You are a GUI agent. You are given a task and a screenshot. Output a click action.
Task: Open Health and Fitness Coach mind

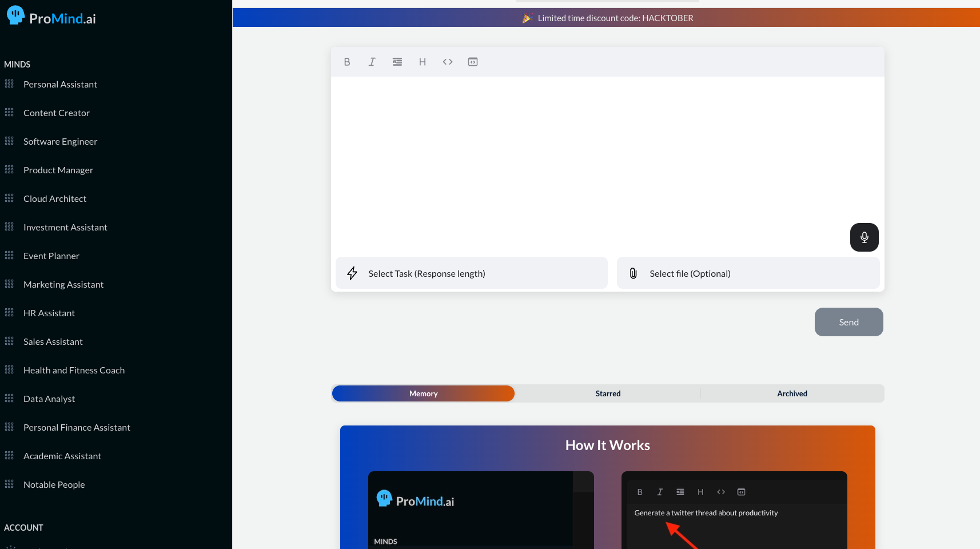(x=74, y=370)
